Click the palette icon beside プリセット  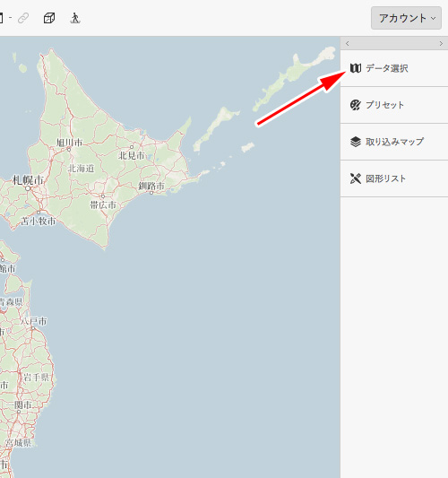coord(356,105)
